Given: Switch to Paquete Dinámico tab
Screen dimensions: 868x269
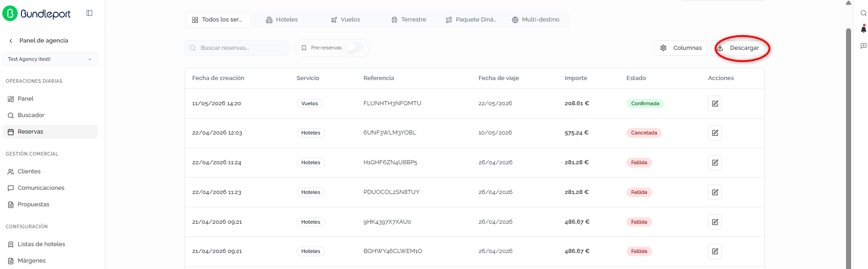Looking at the screenshot, I should [471, 20].
